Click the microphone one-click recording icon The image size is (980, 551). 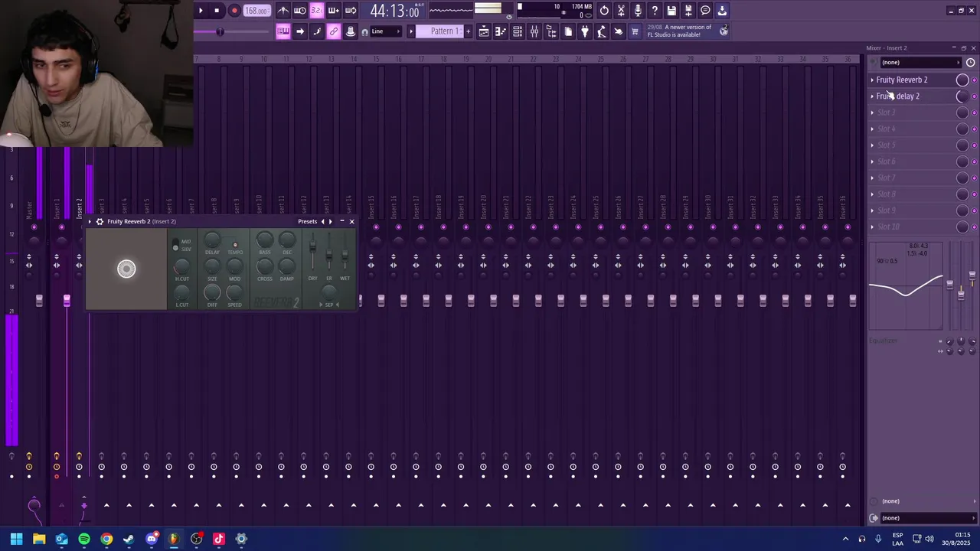click(639, 11)
